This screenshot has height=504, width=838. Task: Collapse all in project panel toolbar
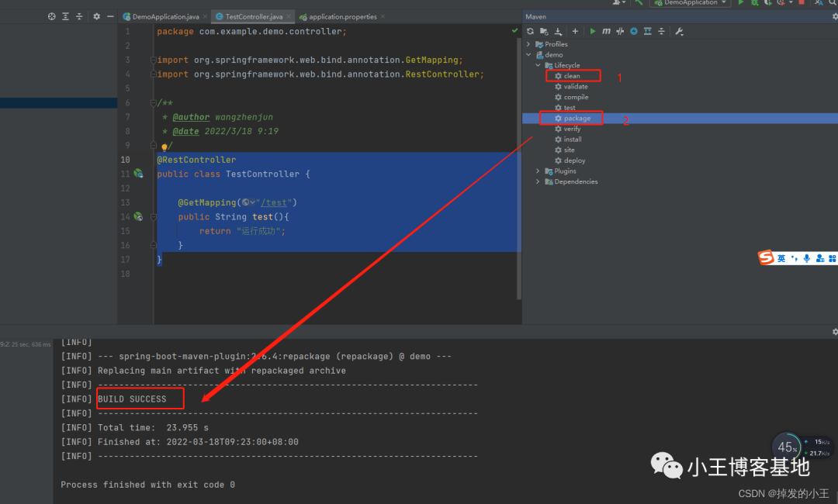(x=79, y=16)
